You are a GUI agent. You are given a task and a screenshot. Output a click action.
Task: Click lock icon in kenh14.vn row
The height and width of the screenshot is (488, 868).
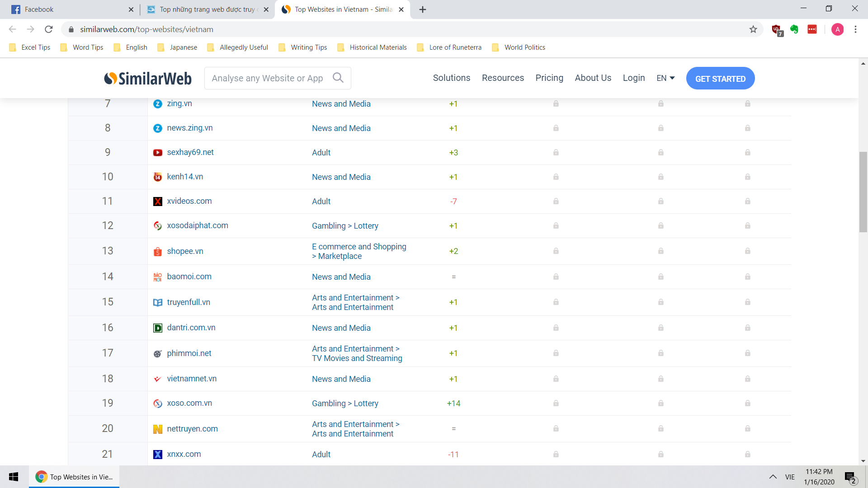556,177
